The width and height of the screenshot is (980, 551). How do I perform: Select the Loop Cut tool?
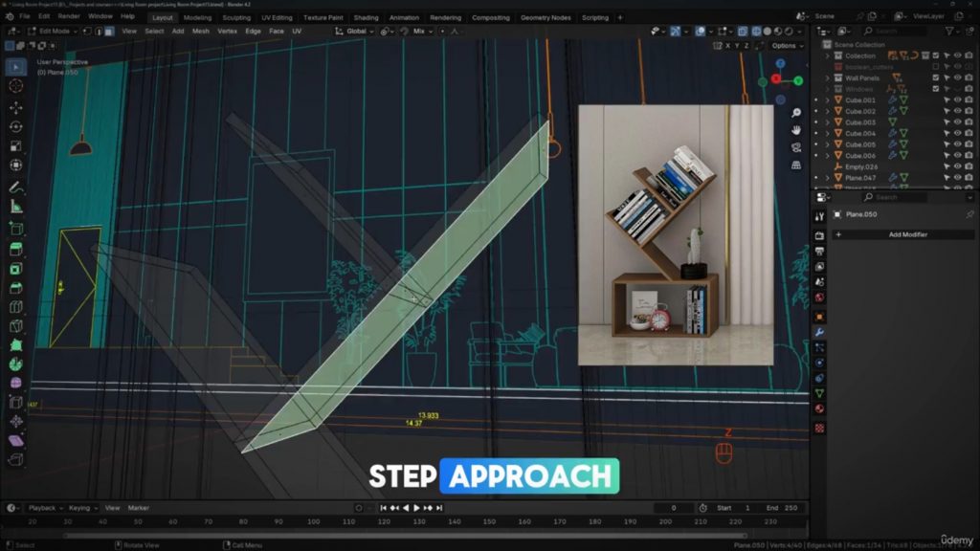[x=16, y=307]
